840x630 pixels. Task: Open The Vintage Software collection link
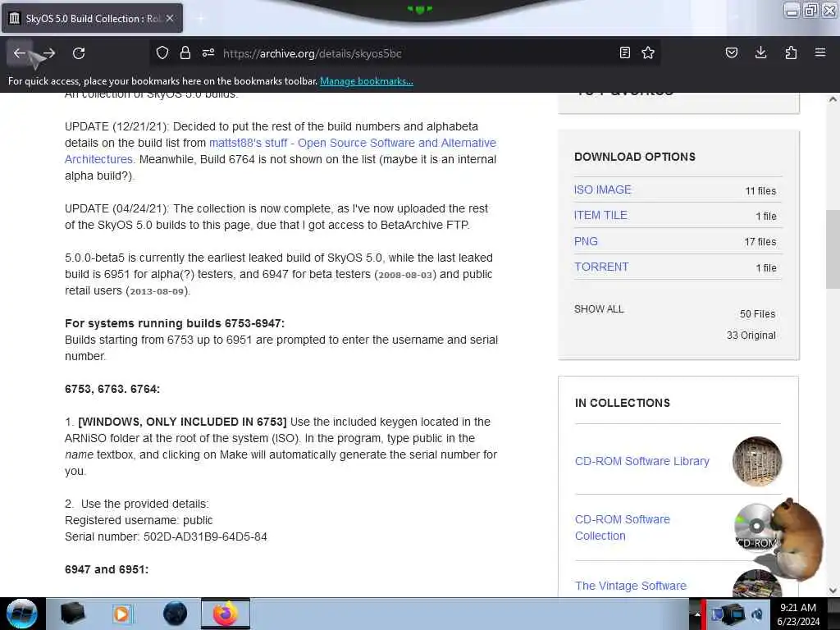click(631, 586)
